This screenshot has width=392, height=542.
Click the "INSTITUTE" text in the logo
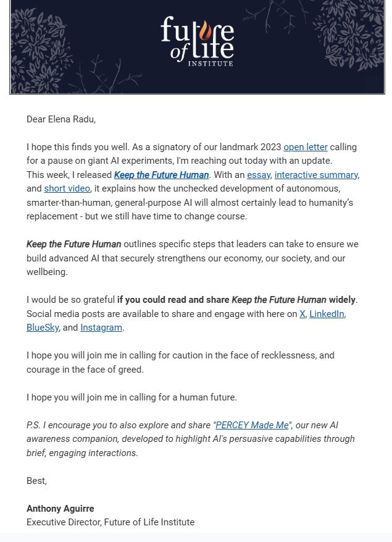(211, 63)
